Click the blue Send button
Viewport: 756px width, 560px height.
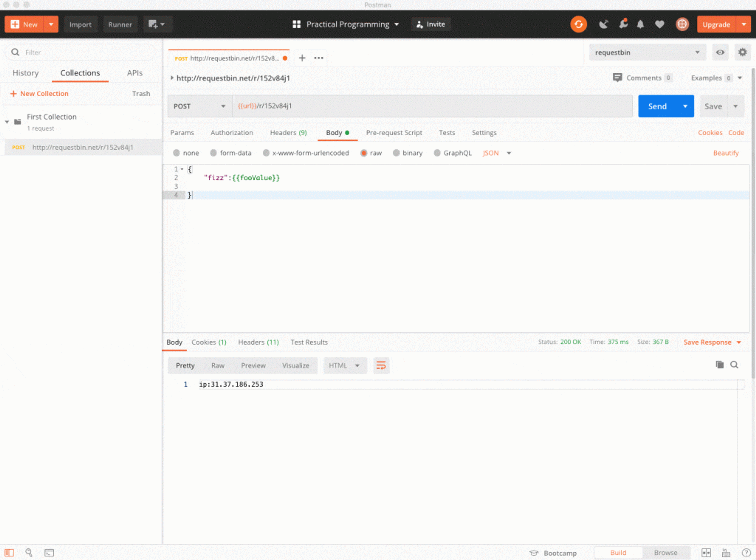[x=657, y=106]
